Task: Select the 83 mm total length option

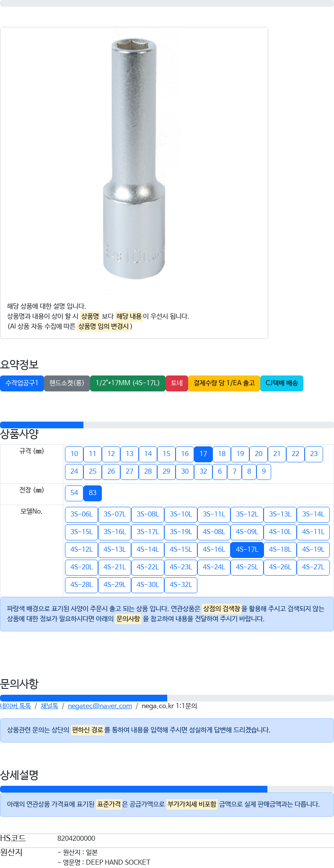Action: 93,493
